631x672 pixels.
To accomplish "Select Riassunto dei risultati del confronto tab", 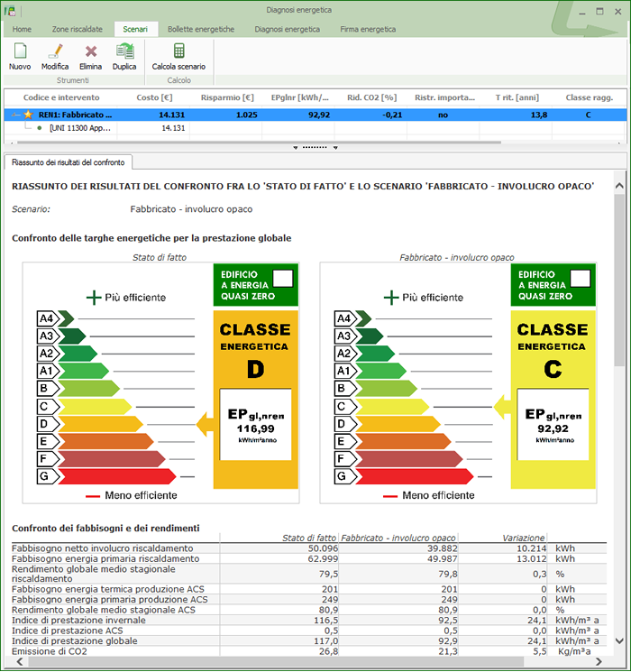I will pos(69,162).
